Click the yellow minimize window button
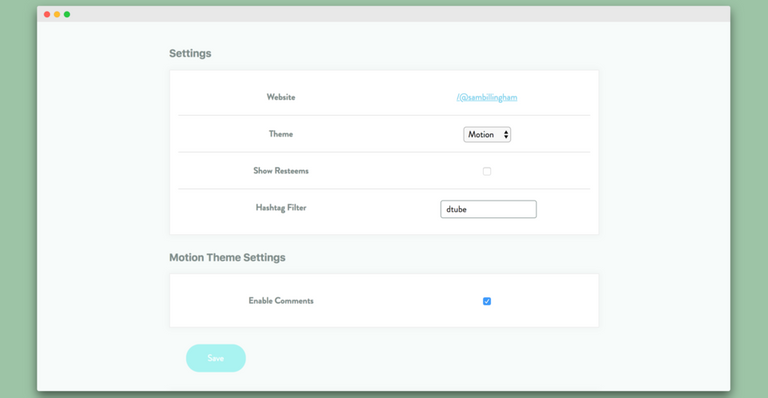The width and height of the screenshot is (768, 398). point(57,14)
